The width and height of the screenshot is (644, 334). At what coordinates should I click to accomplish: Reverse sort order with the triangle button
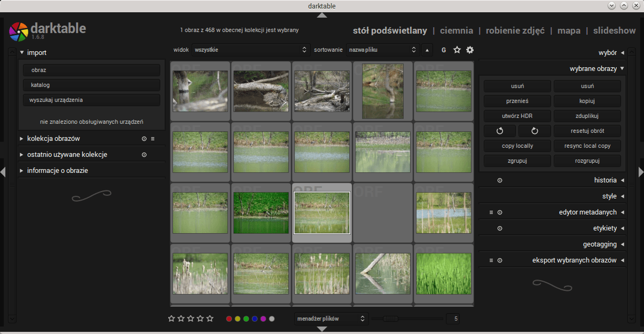(427, 50)
